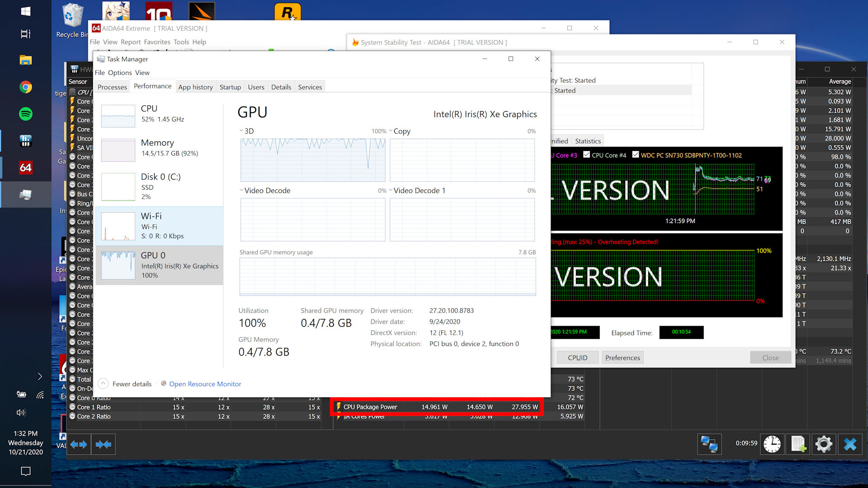The height and width of the screenshot is (488, 868).
Task: Click the HWiNFO Average column header
Action: coord(840,82)
